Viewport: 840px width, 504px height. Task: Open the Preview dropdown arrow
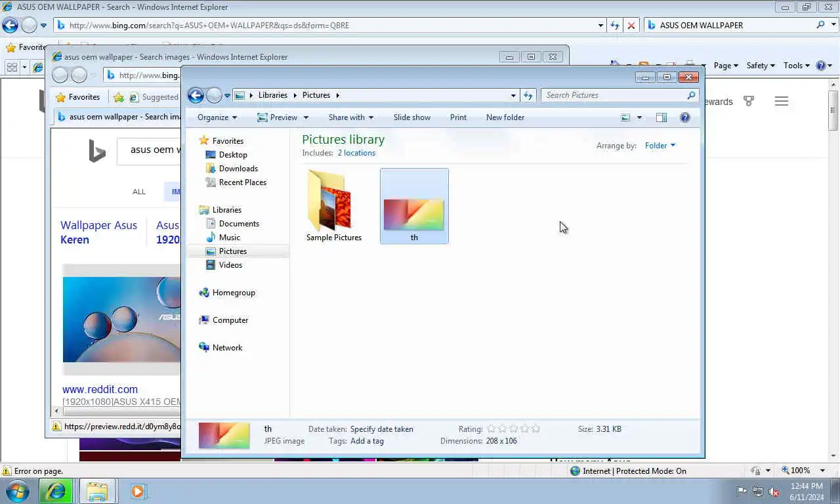304,117
